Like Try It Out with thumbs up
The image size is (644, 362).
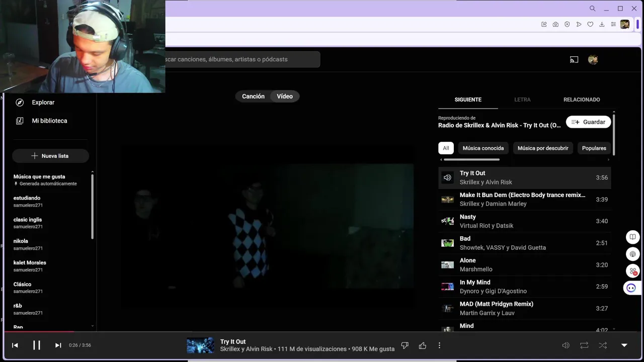pyautogui.click(x=422, y=345)
